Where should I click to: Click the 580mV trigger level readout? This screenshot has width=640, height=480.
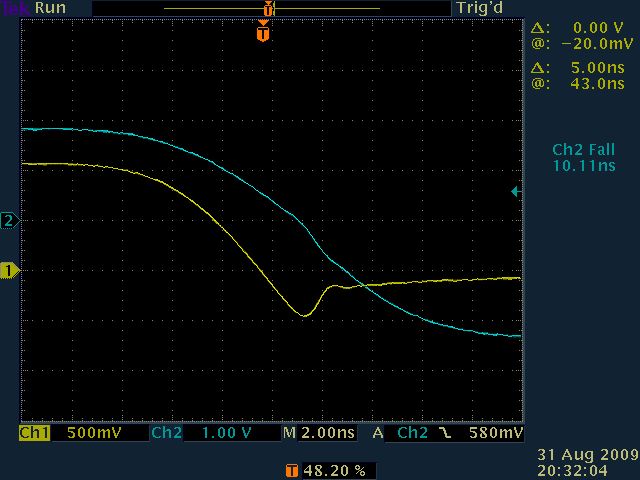(496, 433)
